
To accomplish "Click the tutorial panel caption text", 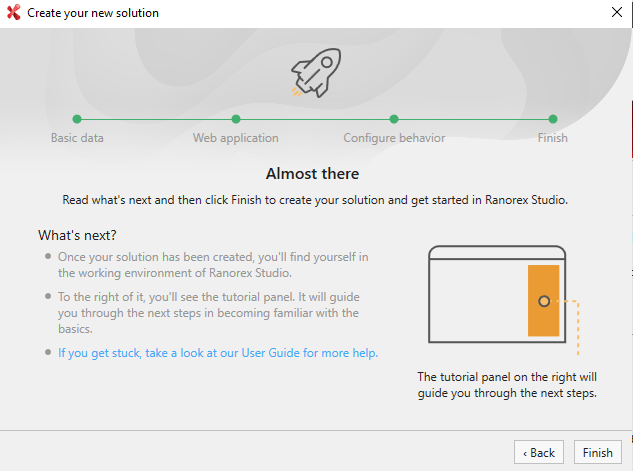I will 507,385.
